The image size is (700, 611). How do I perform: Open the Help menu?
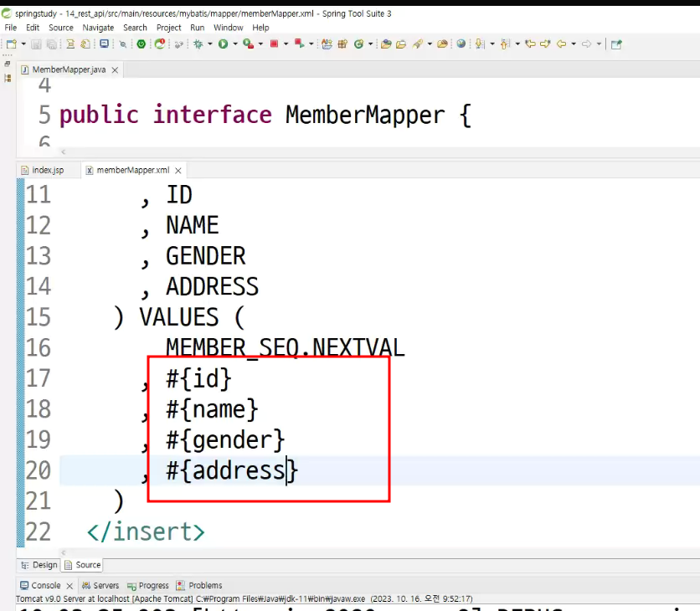tap(260, 28)
